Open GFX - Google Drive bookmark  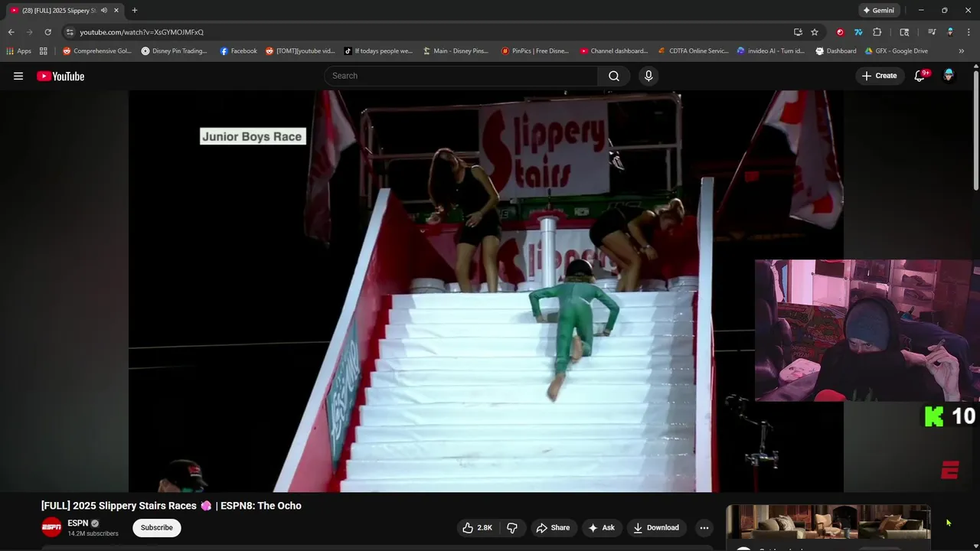tap(896, 51)
